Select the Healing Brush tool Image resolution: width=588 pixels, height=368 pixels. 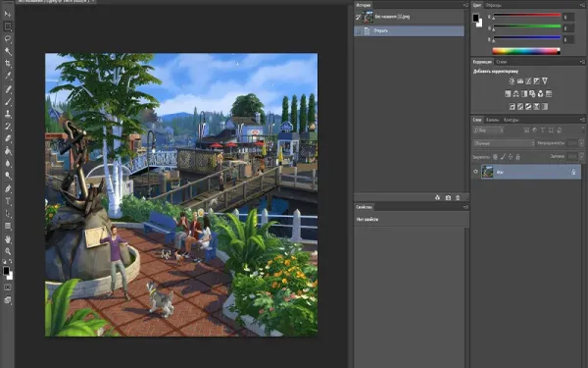click(x=8, y=89)
